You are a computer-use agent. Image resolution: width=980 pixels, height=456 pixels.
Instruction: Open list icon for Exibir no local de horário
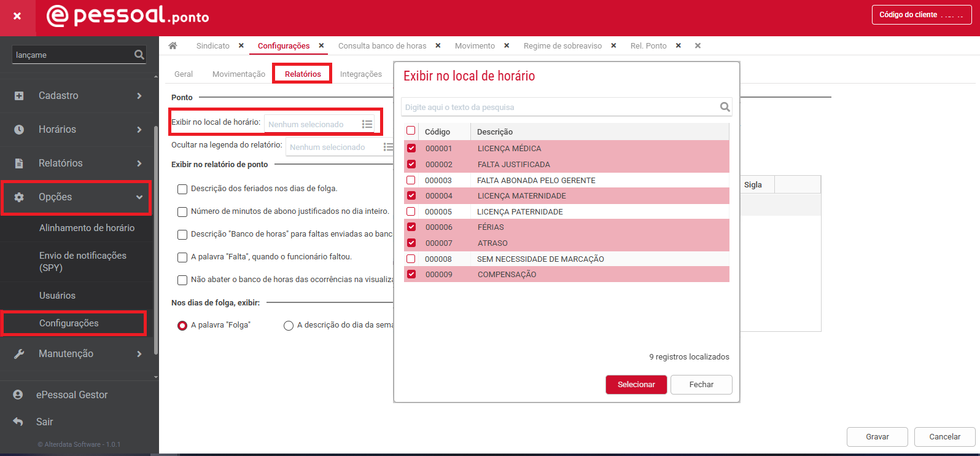pyautogui.click(x=367, y=124)
